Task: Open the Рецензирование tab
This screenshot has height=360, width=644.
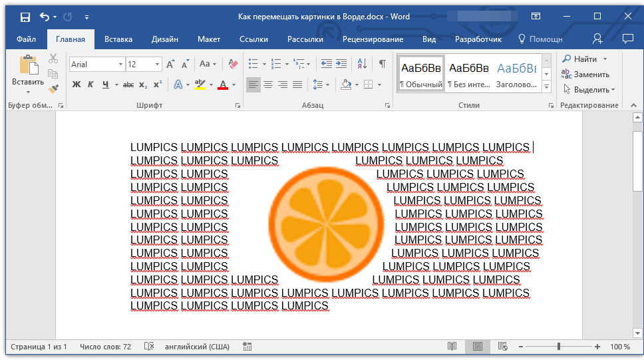Action: 373,39
